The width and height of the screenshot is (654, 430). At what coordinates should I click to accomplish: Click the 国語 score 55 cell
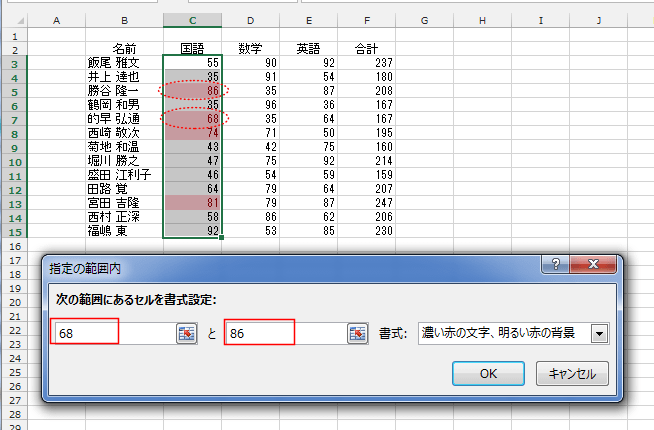[192, 63]
